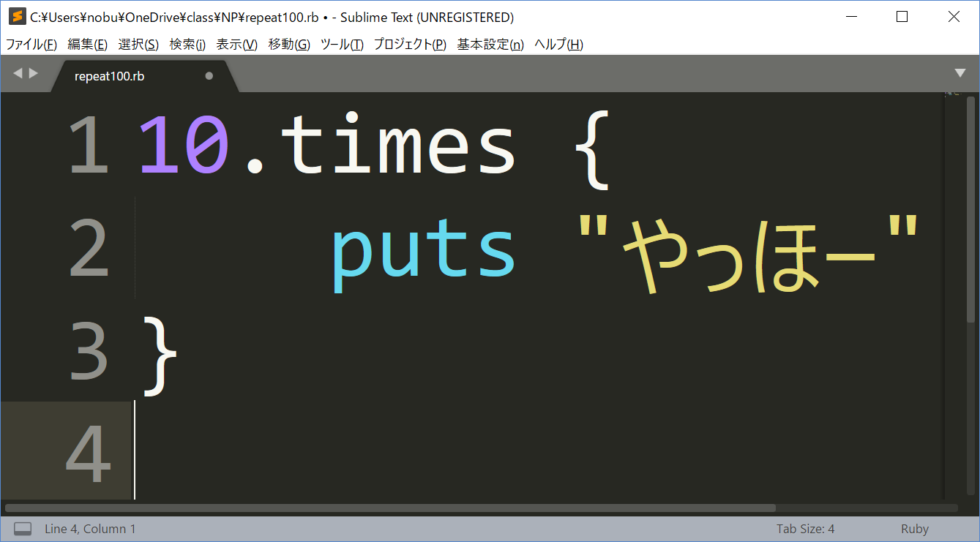Place cursor on the number 10
Viewport: 980px width, 542px height.
point(184,146)
